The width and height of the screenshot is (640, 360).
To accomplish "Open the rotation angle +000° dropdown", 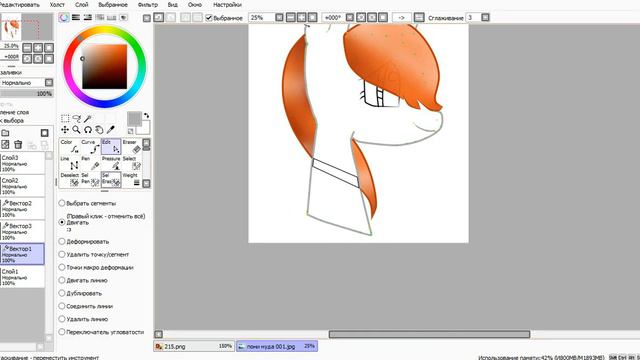I will pos(350,18).
